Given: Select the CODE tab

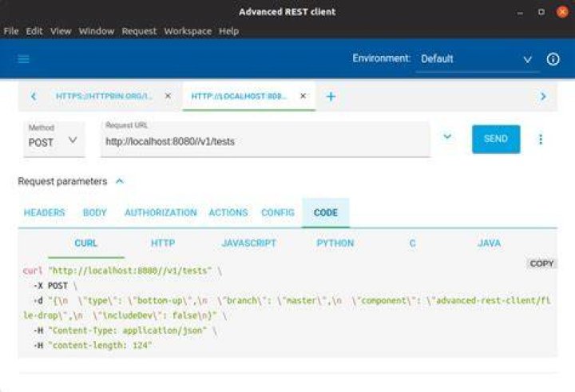Looking at the screenshot, I should (x=326, y=212).
